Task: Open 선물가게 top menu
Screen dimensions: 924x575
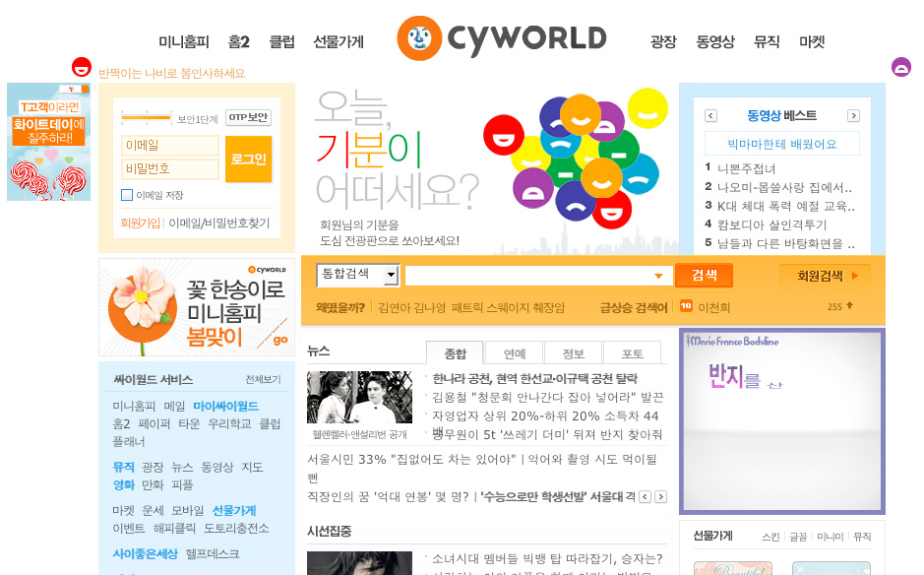Action: (339, 42)
